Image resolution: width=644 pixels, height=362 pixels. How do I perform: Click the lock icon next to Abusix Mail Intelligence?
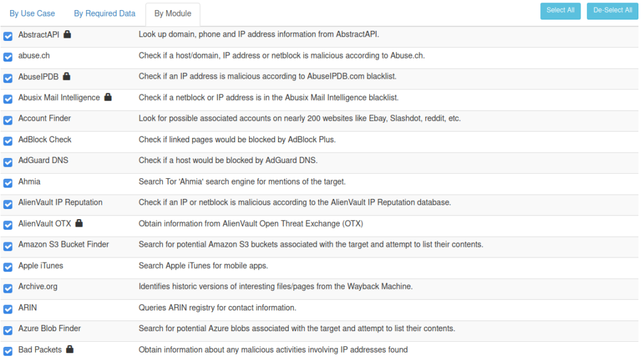click(108, 97)
